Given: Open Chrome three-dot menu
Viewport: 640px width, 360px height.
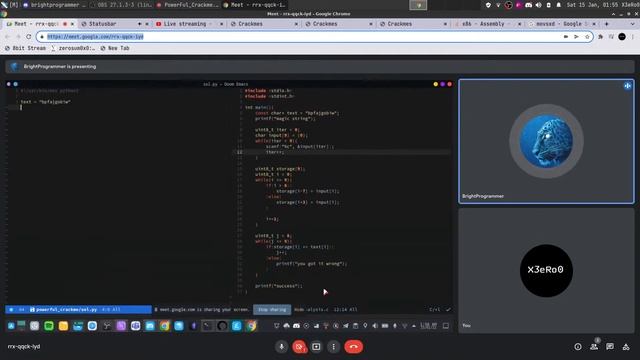Looking at the screenshot, I should tap(633, 37).
